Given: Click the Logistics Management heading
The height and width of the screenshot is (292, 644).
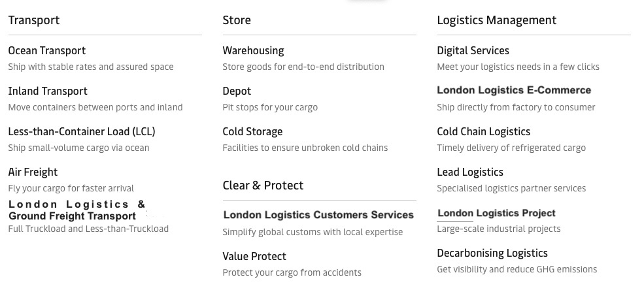Looking at the screenshot, I should (x=496, y=20).
